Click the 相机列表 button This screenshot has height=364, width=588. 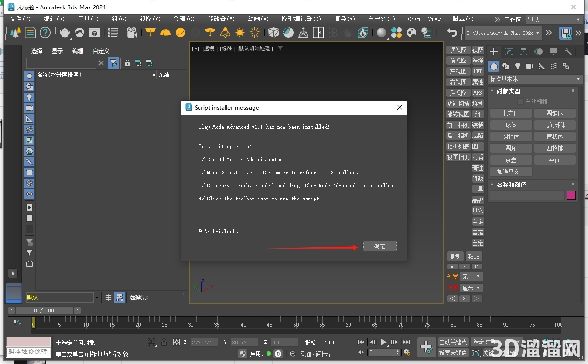(458, 146)
